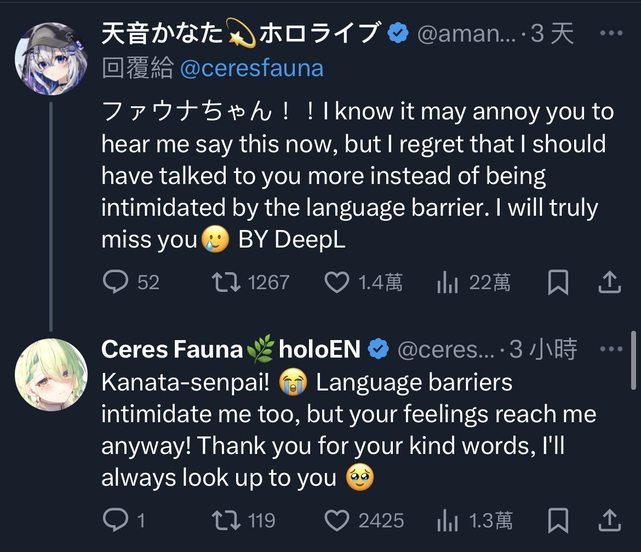View analytics of Kanata's tweet
The image size is (641, 552).
click(x=447, y=283)
